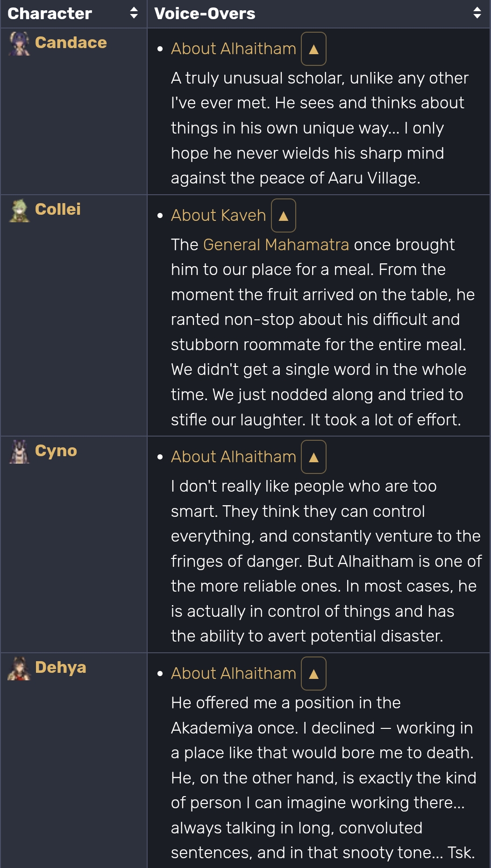Click Candace's character portrait icon
Screen dimensions: 491x868
(20, 43)
